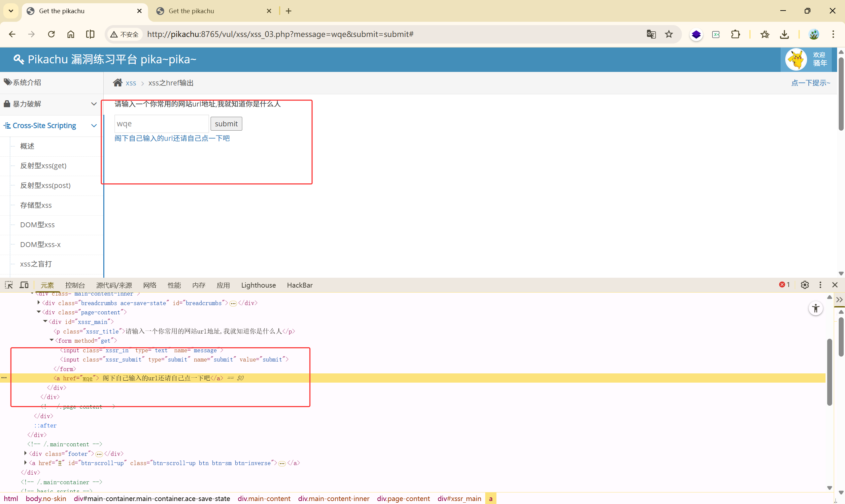This screenshot has width=845, height=504.
Task: Toggle the split screen view icon
Action: 90,34
